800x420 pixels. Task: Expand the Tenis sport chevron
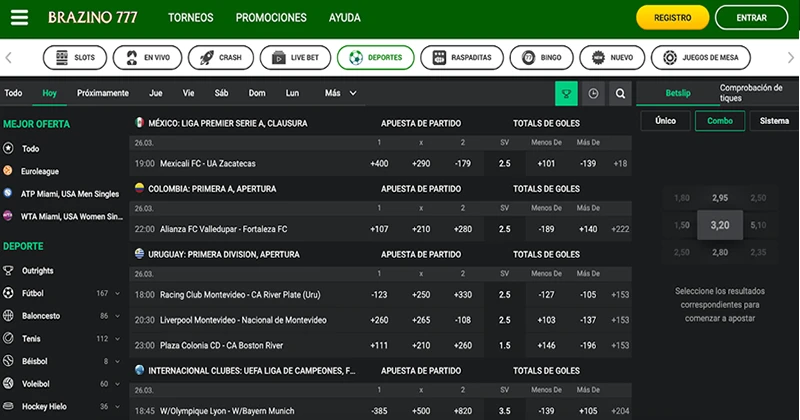[118, 338]
